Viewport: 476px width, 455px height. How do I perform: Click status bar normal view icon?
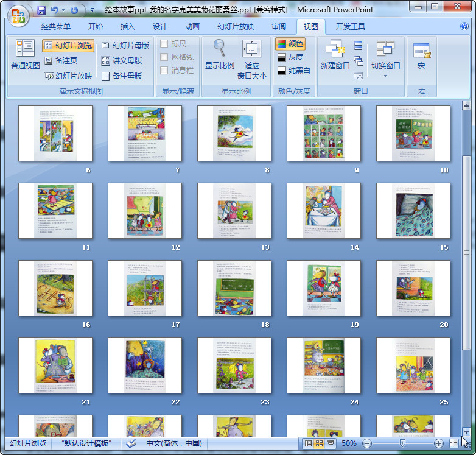[308, 443]
